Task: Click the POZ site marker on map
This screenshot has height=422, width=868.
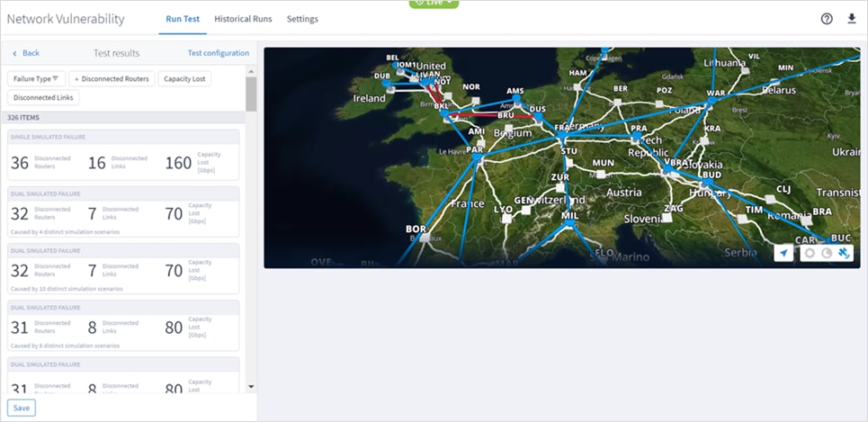Action: (659, 103)
